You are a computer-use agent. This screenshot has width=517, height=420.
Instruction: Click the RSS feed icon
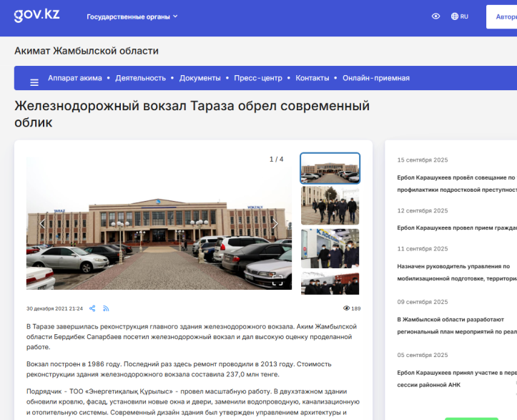pos(106,308)
